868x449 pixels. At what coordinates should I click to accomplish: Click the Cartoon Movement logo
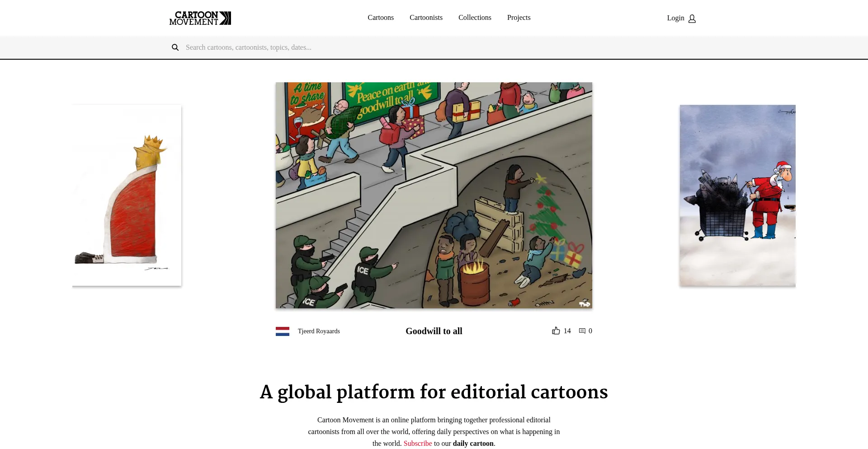coord(200,18)
